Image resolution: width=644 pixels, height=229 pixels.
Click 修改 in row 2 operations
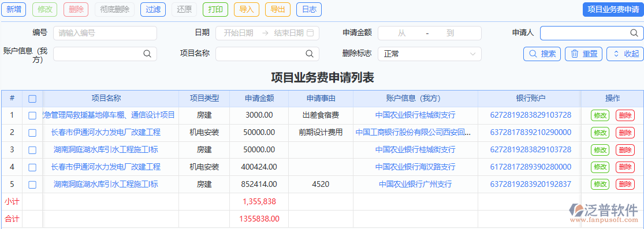600,133
